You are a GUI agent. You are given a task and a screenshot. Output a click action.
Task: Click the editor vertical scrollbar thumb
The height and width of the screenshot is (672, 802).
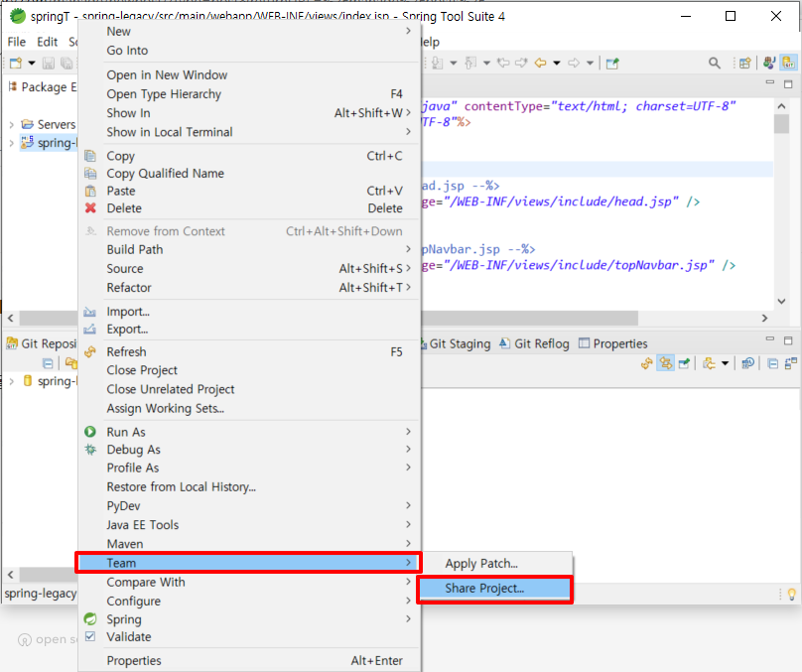click(x=781, y=124)
